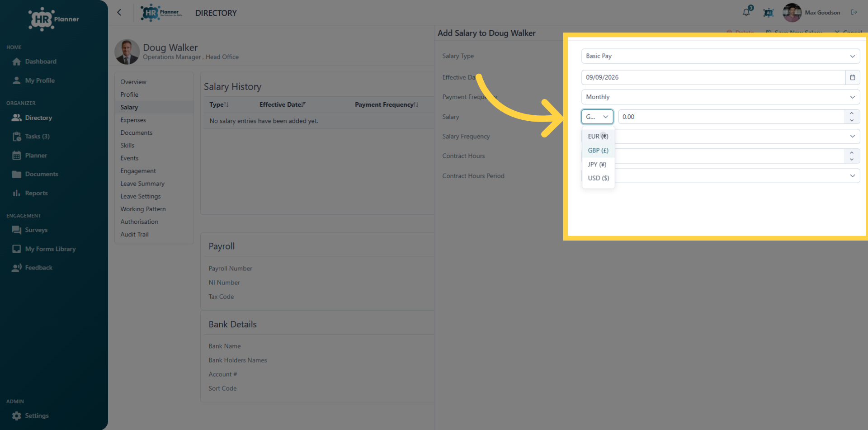The image size is (868, 430).
Task: Open Feedback in the sidebar
Action: click(x=38, y=268)
